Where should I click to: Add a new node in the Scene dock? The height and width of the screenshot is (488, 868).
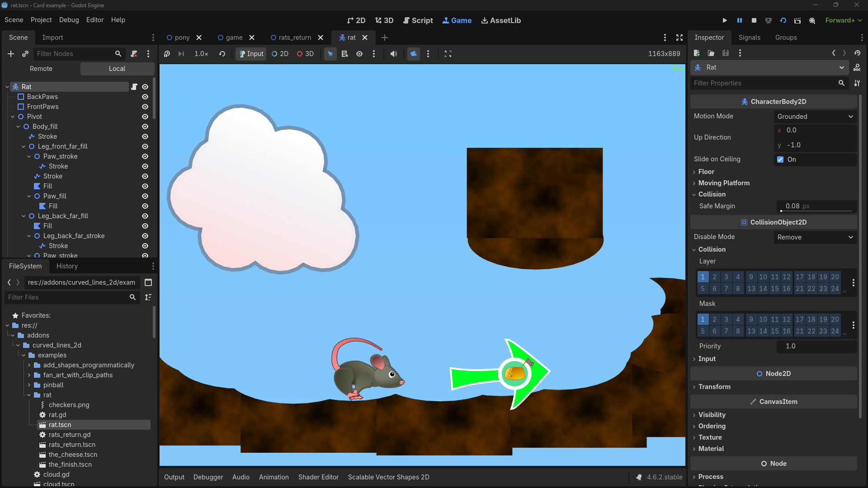click(11, 54)
